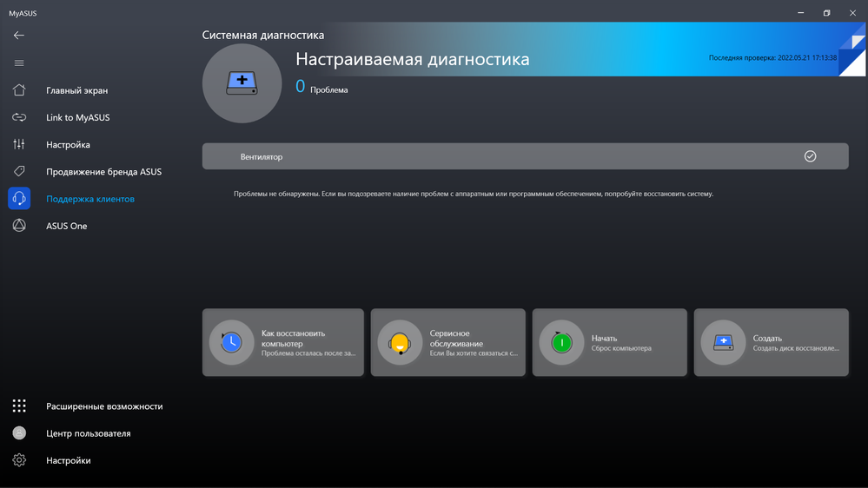Open Как восстановить компьютер card

click(283, 342)
